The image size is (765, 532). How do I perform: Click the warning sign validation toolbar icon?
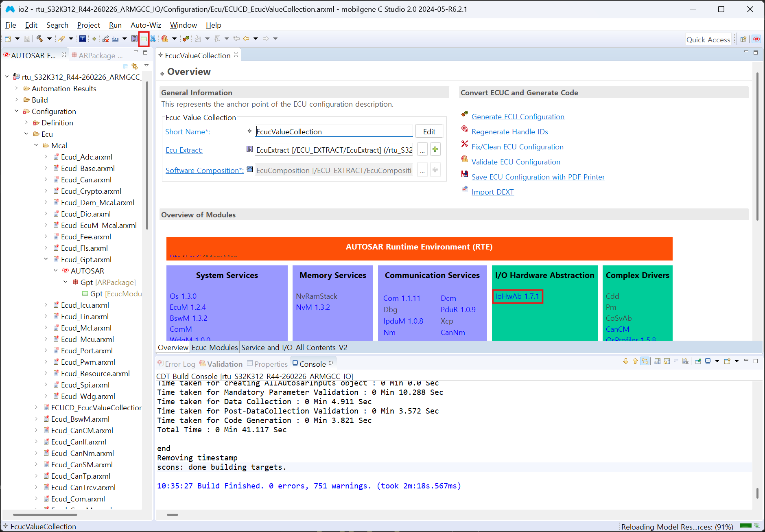pos(165,39)
